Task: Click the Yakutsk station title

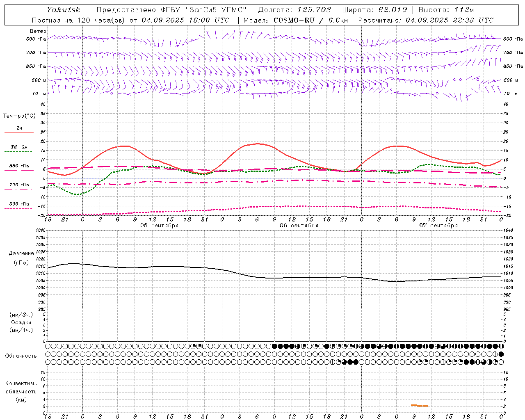Action: pos(63,10)
